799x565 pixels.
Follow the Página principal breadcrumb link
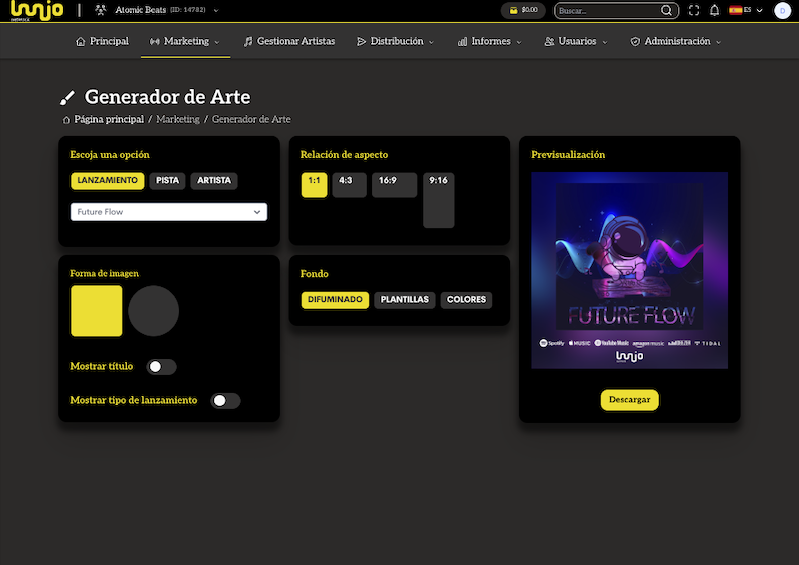pyautogui.click(x=109, y=119)
